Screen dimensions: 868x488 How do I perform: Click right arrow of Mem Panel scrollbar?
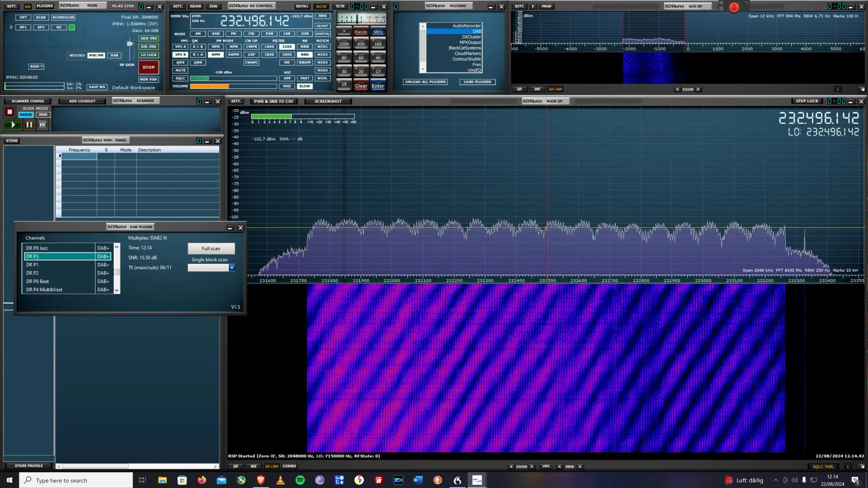215,467
